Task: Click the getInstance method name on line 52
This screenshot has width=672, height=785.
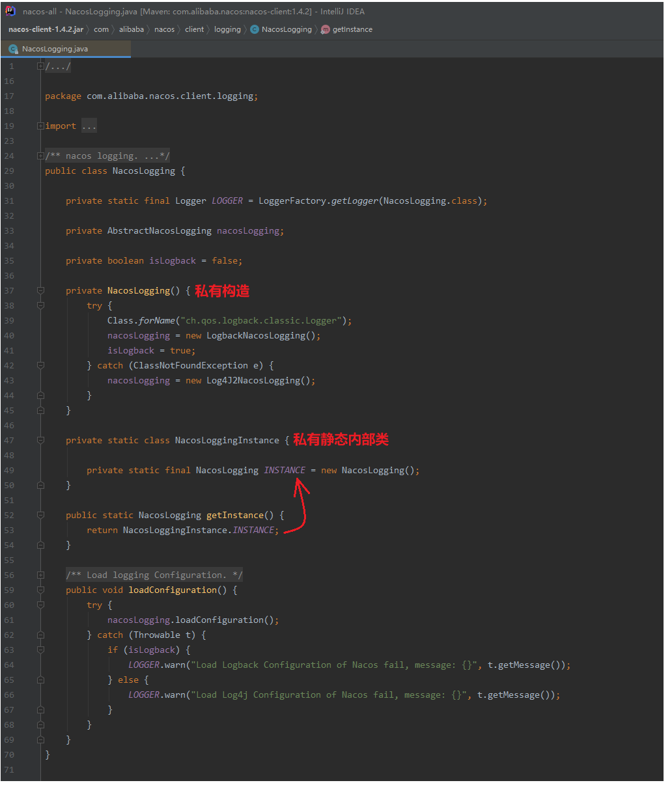Action: click(235, 516)
